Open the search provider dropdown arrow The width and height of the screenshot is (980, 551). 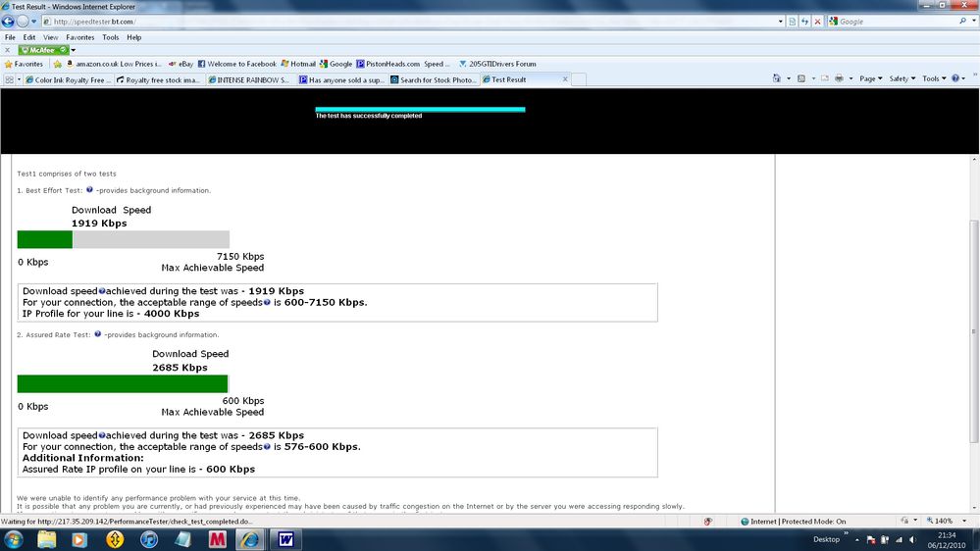(973, 22)
